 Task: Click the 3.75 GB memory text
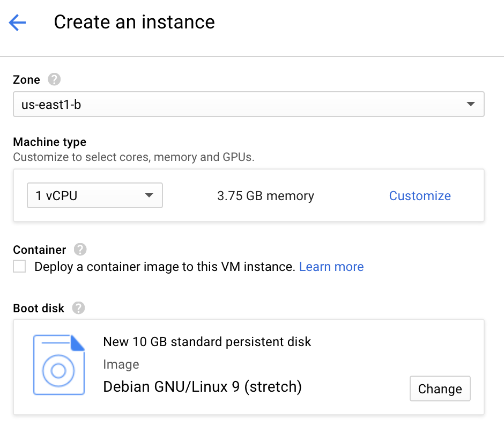265,196
